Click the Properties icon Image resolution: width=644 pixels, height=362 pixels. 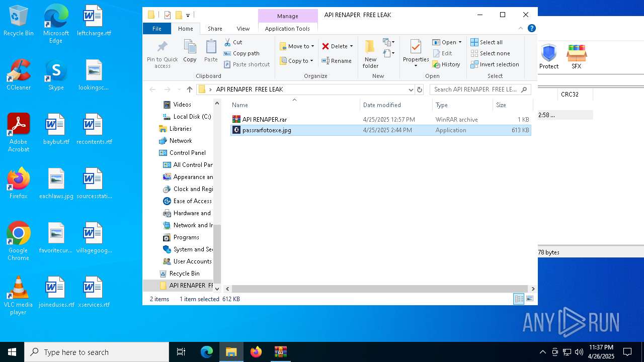(x=416, y=47)
